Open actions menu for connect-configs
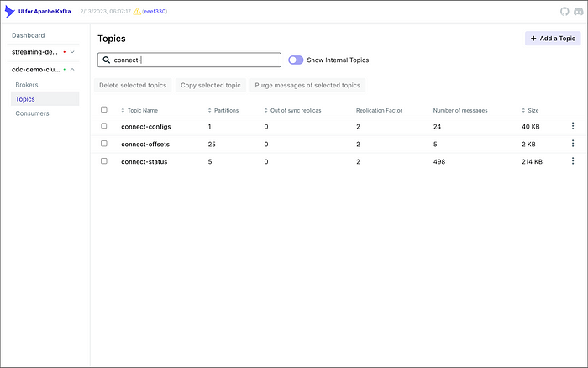The width and height of the screenshot is (588, 368). [573, 126]
